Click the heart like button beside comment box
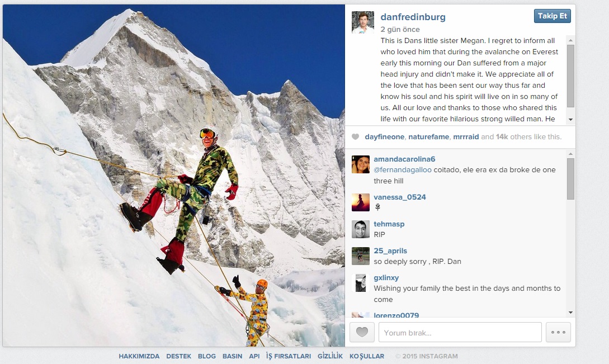The image size is (609, 364). [362, 333]
